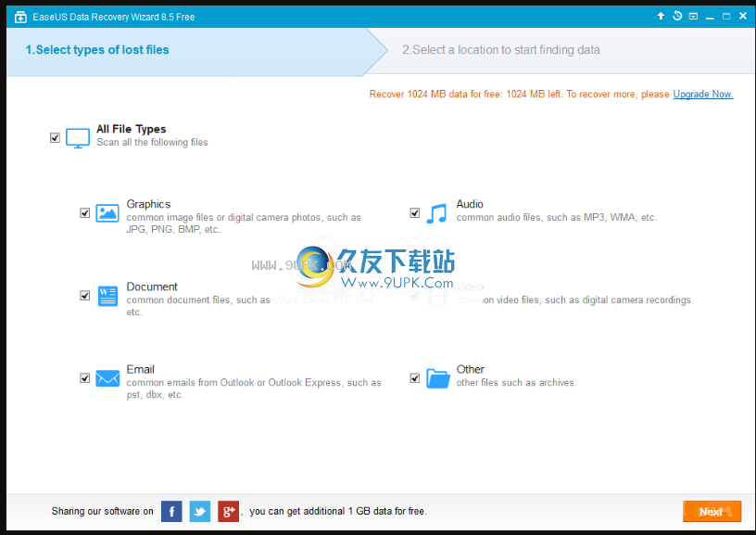Minimize the Data Recovery Wizard window
756x535 pixels.
(710, 17)
